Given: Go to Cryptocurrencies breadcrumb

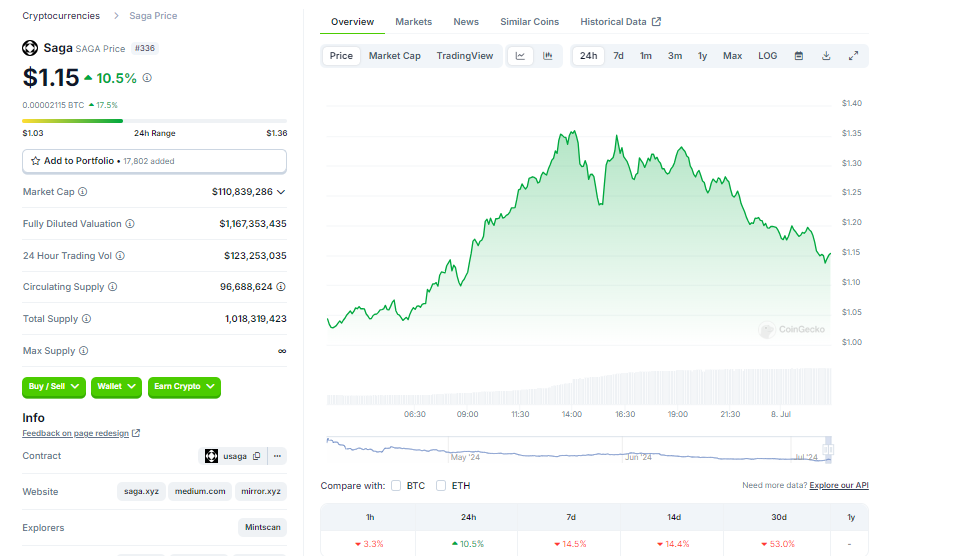Looking at the screenshot, I should tap(61, 16).
